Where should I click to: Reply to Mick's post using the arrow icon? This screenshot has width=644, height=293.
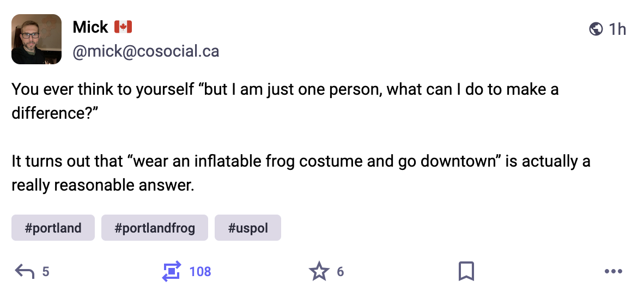click(25, 271)
